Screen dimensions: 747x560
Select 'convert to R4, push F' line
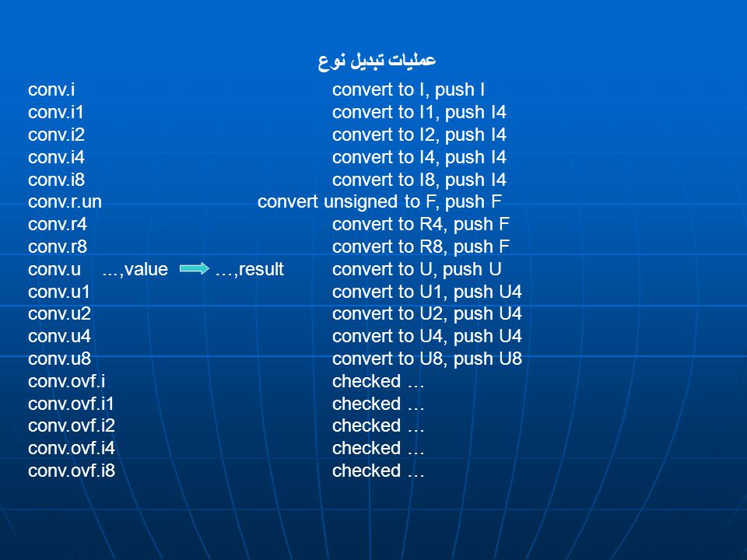click(421, 224)
